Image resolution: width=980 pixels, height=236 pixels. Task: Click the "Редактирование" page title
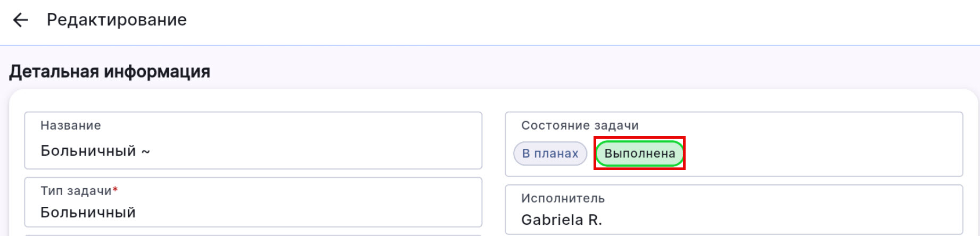click(x=117, y=20)
